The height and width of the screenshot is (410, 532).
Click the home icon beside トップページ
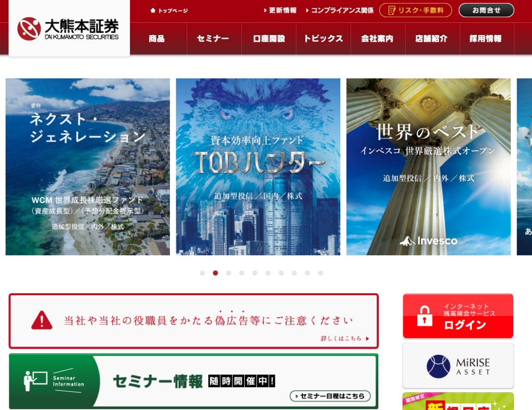click(x=153, y=10)
